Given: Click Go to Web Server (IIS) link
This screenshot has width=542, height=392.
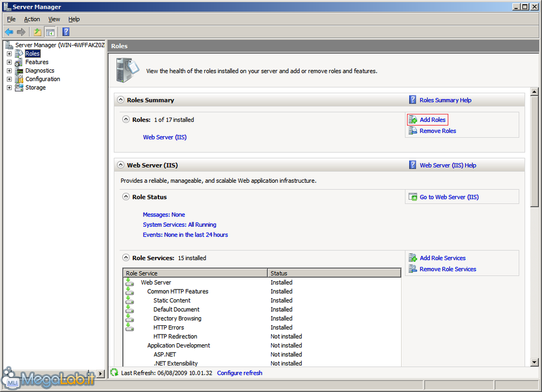Looking at the screenshot, I should (449, 197).
